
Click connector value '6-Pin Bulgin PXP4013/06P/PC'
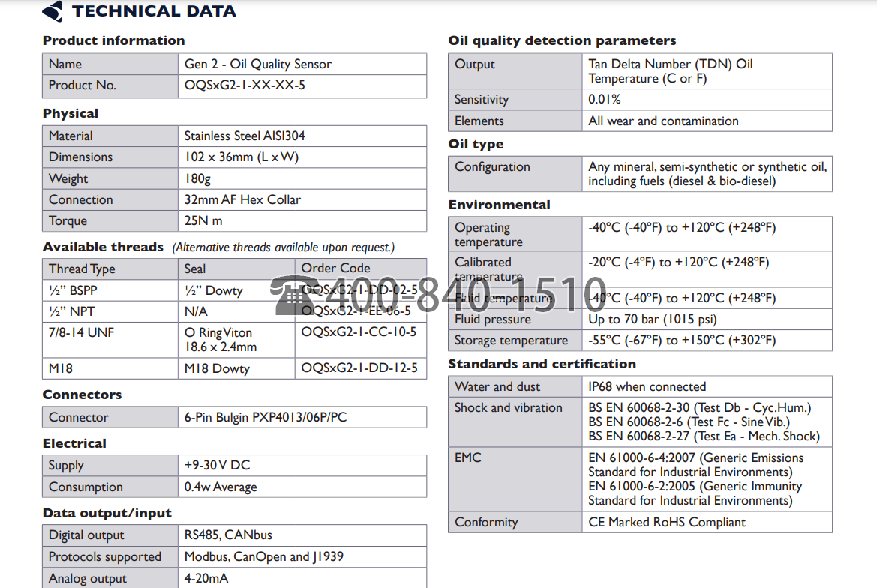coord(266,417)
